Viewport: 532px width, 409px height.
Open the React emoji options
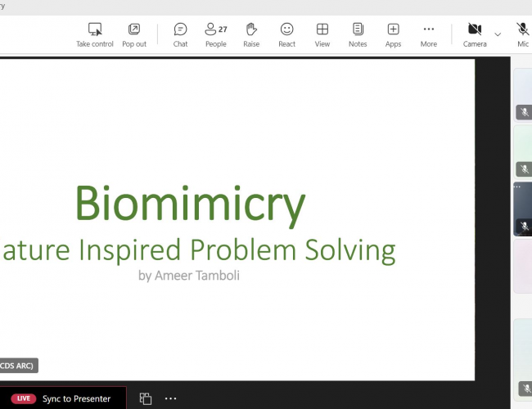click(x=286, y=34)
